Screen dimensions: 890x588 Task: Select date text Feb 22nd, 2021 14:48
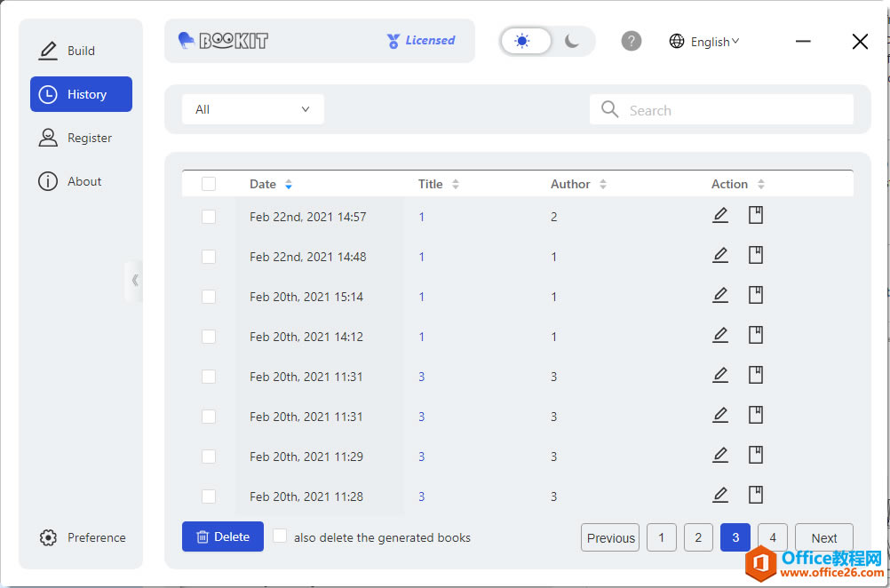click(x=308, y=257)
